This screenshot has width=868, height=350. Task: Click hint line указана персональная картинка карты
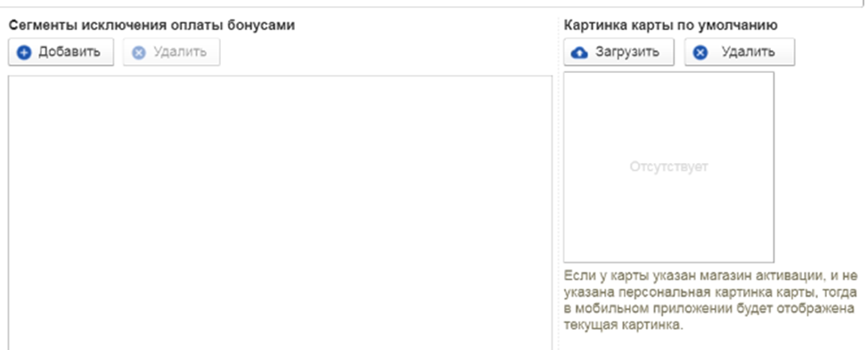click(710, 292)
